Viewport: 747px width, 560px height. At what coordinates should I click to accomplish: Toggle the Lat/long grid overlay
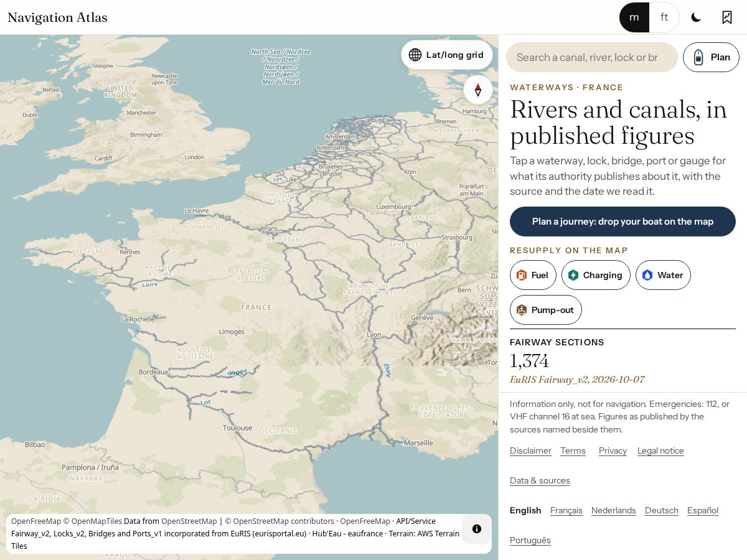click(x=447, y=55)
